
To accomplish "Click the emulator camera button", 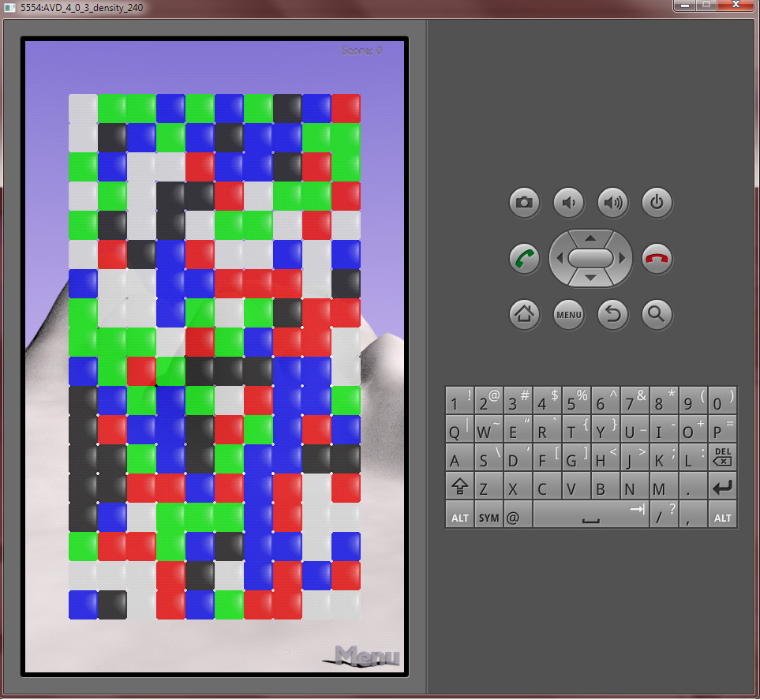I will (x=524, y=202).
